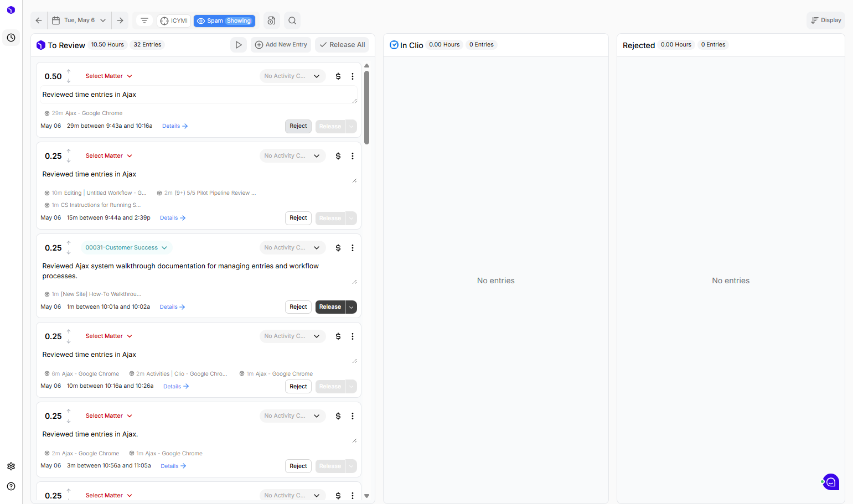Open the Tue, May 6 date picker
Screen dimensions: 853x504
coord(79,20)
